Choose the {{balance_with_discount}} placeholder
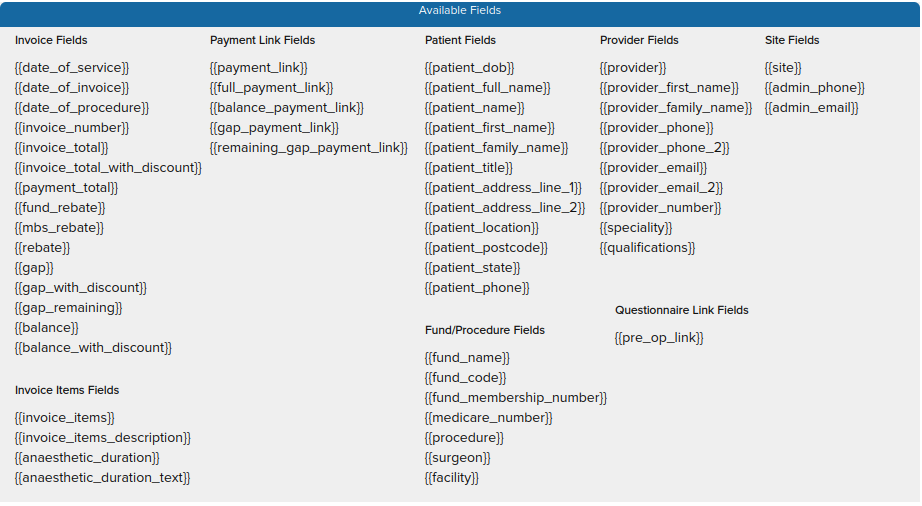Image resolution: width=922 pixels, height=506 pixels. coord(93,348)
